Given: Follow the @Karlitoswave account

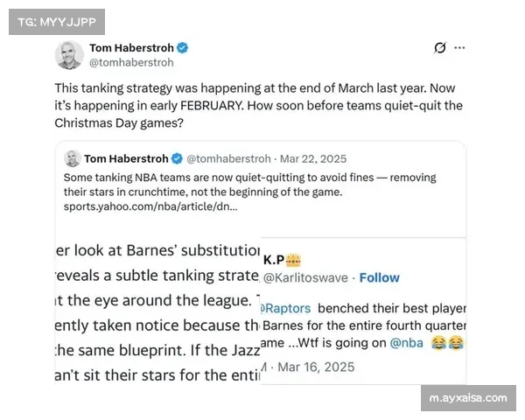Looking at the screenshot, I should (x=379, y=277).
